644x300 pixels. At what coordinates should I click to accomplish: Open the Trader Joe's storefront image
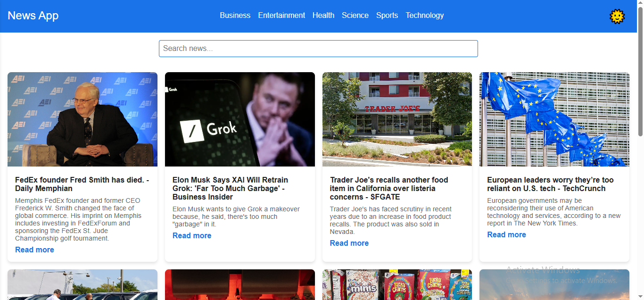(397, 119)
